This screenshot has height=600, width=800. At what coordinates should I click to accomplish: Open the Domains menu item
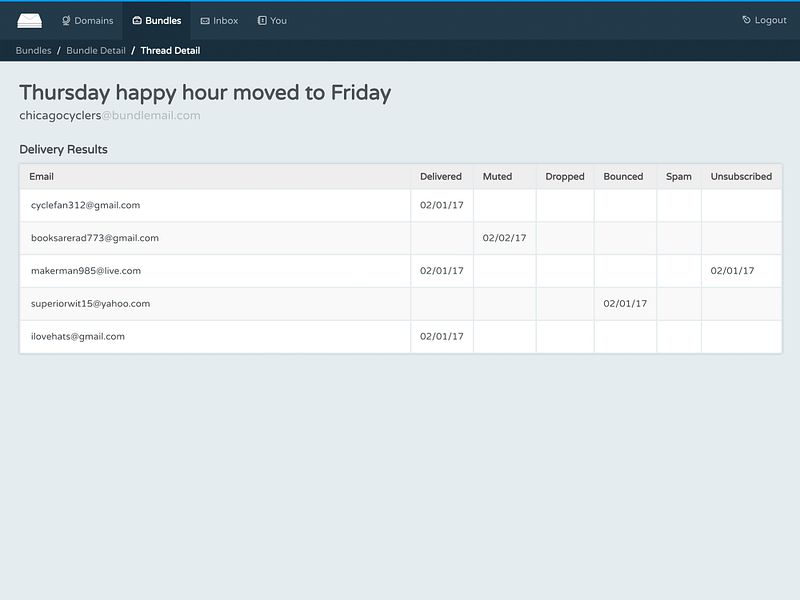point(88,20)
